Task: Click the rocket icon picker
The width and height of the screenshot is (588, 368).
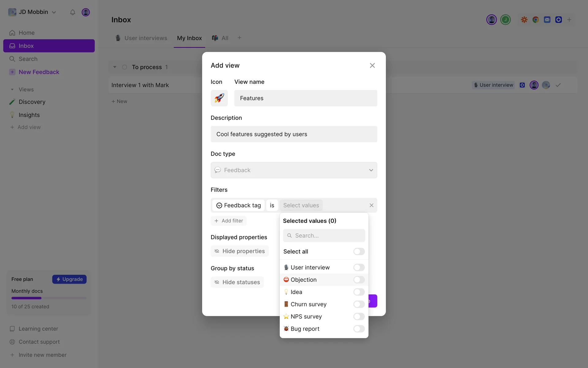Action: (219, 98)
